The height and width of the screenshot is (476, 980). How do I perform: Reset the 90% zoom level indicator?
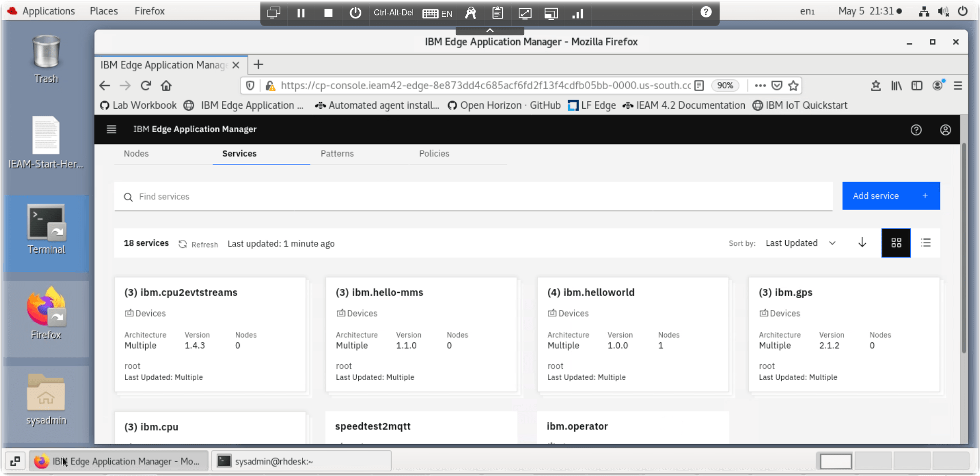725,86
